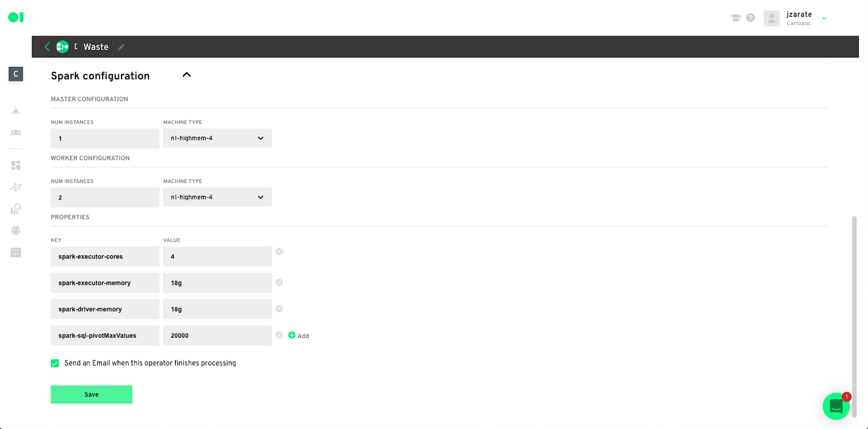The image size is (868, 429).
Task: Open the master machine type dropdown
Action: tap(218, 138)
